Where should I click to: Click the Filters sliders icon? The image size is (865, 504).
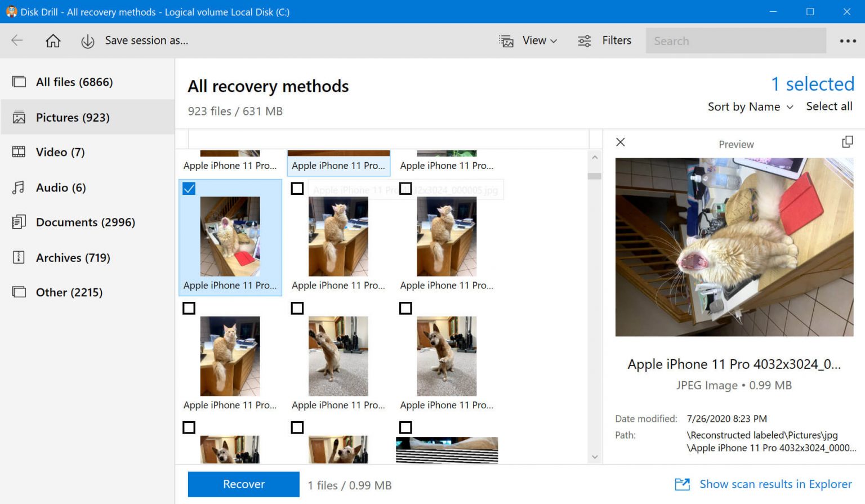pyautogui.click(x=585, y=41)
